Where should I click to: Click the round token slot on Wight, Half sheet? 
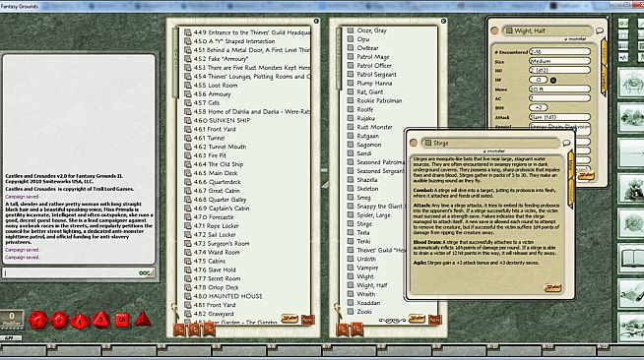point(495,30)
